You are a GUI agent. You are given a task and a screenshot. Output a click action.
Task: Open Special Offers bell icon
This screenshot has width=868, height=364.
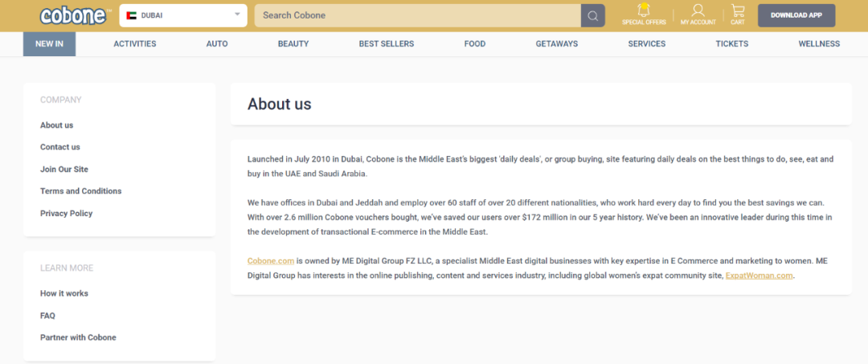click(x=644, y=11)
